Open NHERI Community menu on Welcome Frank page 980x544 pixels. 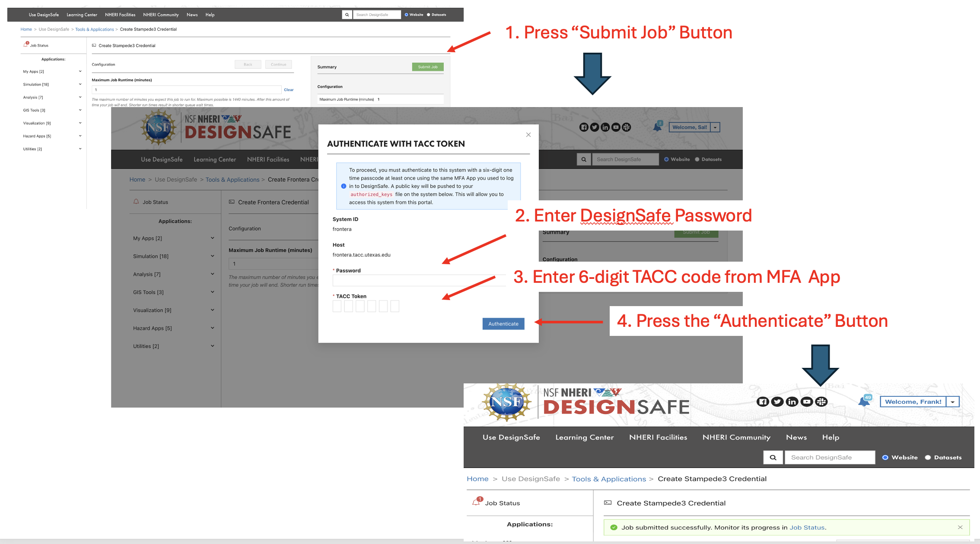[736, 437]
